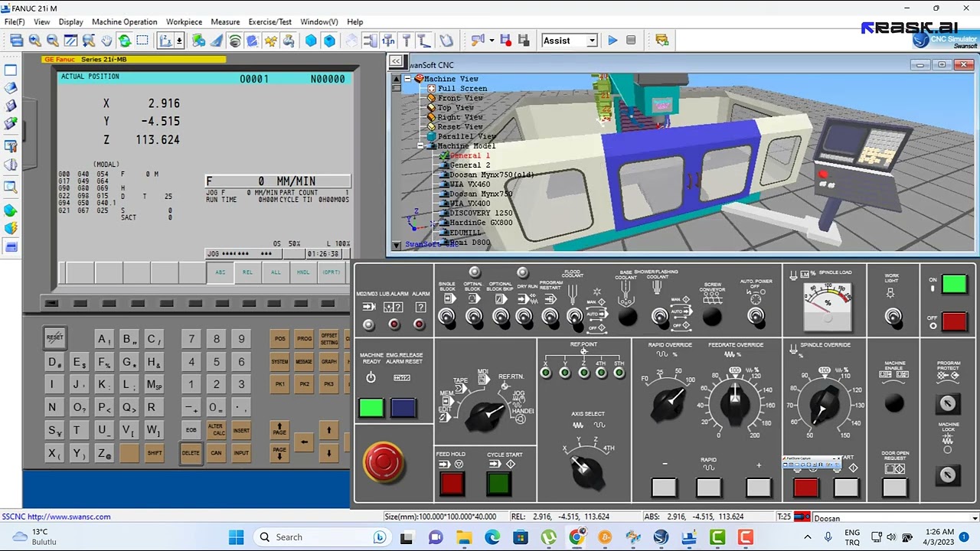Viewport: 980px width, 551px height.
Task: Toggle the FLOOD COOLANT switch
Action: click(x=574, y=317)
